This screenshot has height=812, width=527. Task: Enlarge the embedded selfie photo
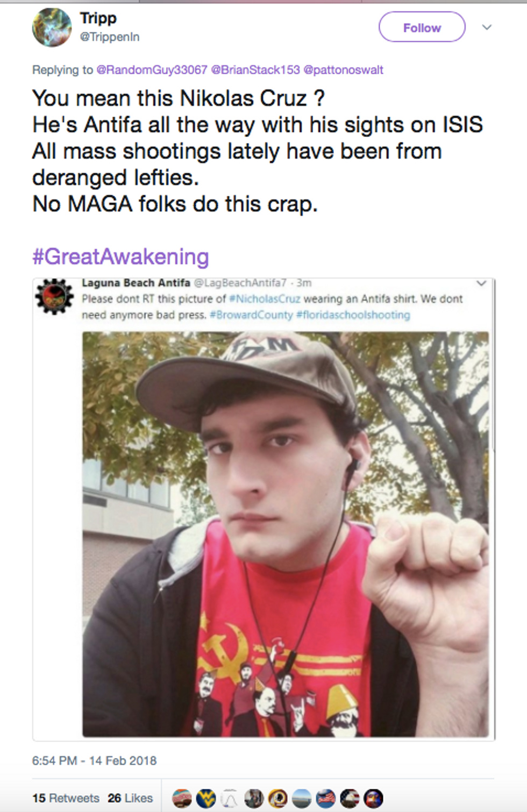click(286, 534)
